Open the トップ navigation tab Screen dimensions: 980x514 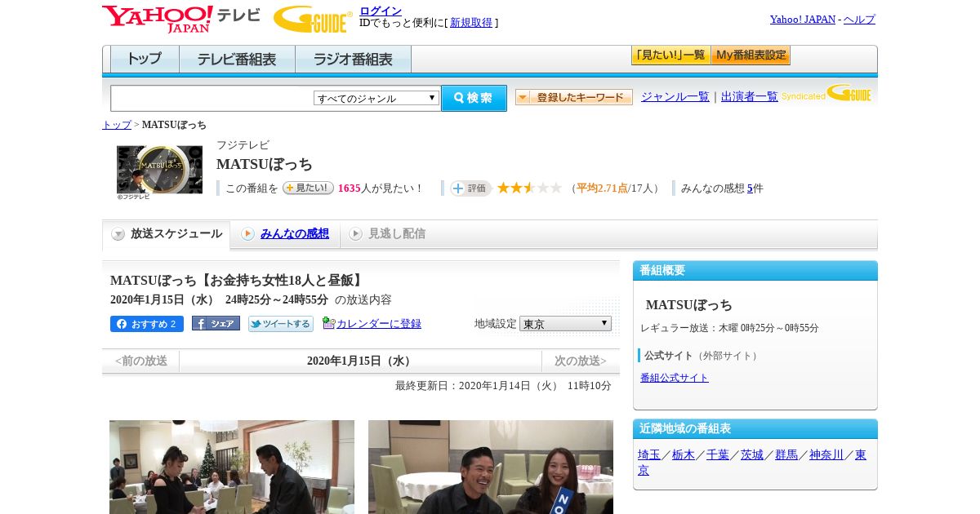point(145,60)
